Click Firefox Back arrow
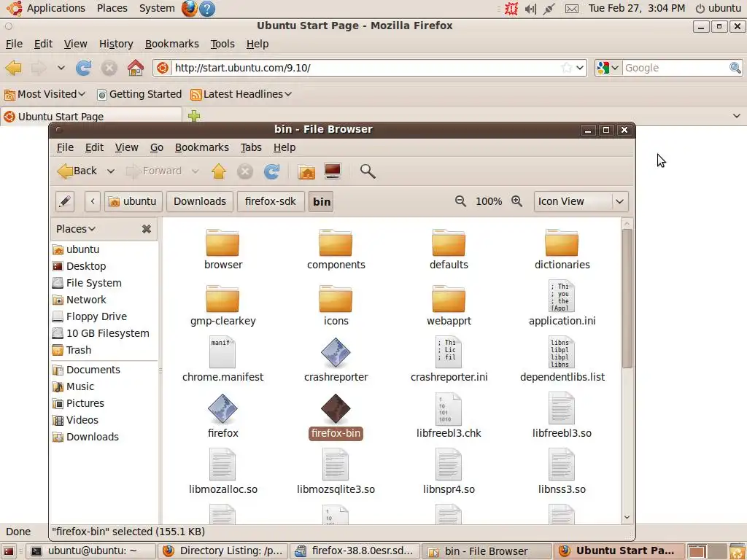This screenshot has width=747, height=560. [x=13, y=68]
